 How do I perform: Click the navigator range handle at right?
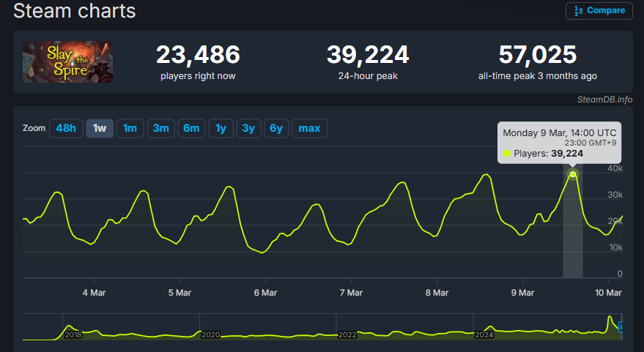[x=621, y=327]
